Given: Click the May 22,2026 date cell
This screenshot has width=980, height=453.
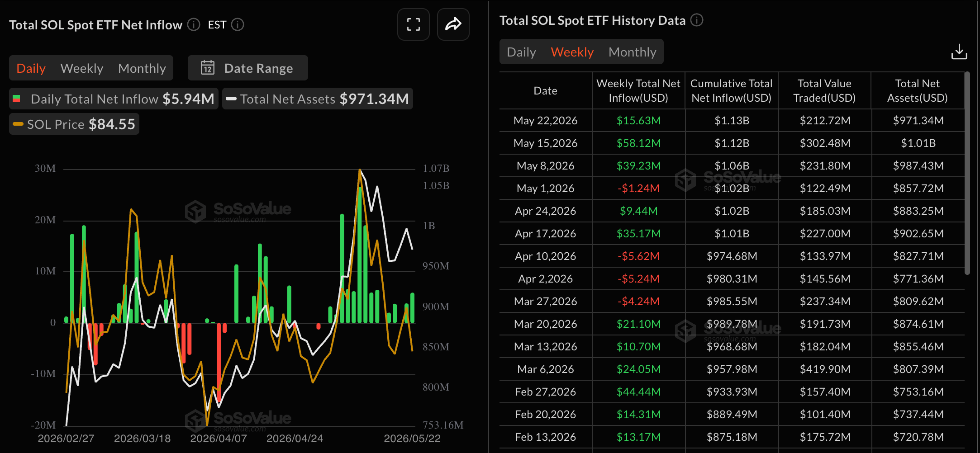Looking at the screenshot, I should 545,120.
